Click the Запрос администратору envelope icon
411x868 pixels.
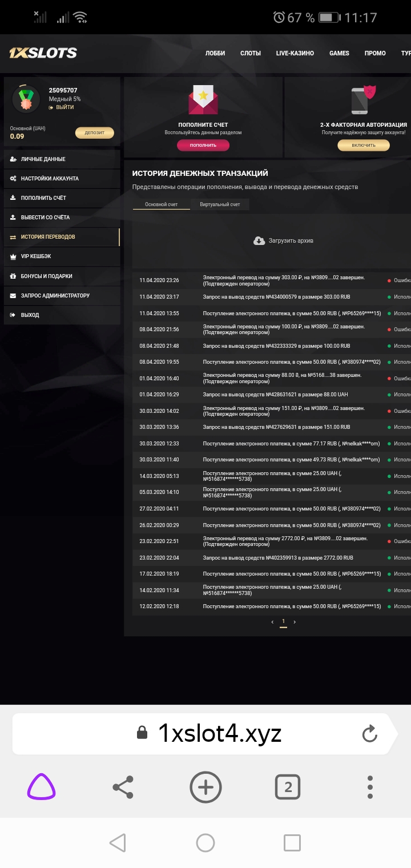pos(13,296)
